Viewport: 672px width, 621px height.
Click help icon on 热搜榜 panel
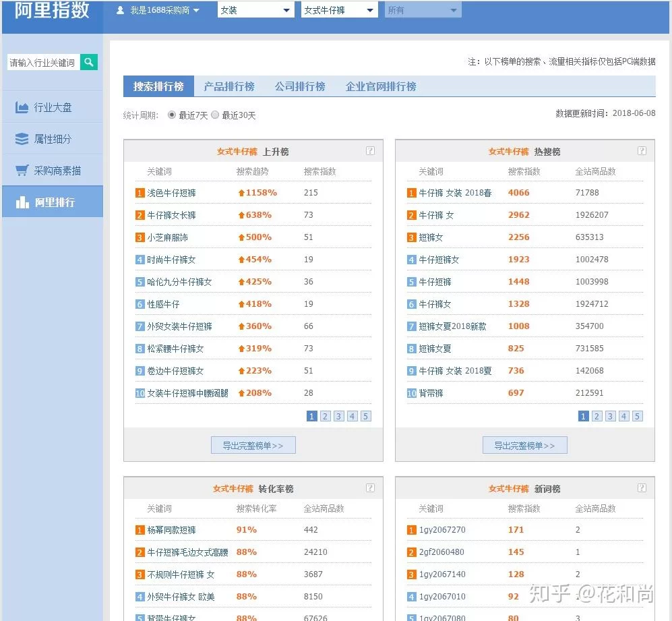(x=642, y=151)
